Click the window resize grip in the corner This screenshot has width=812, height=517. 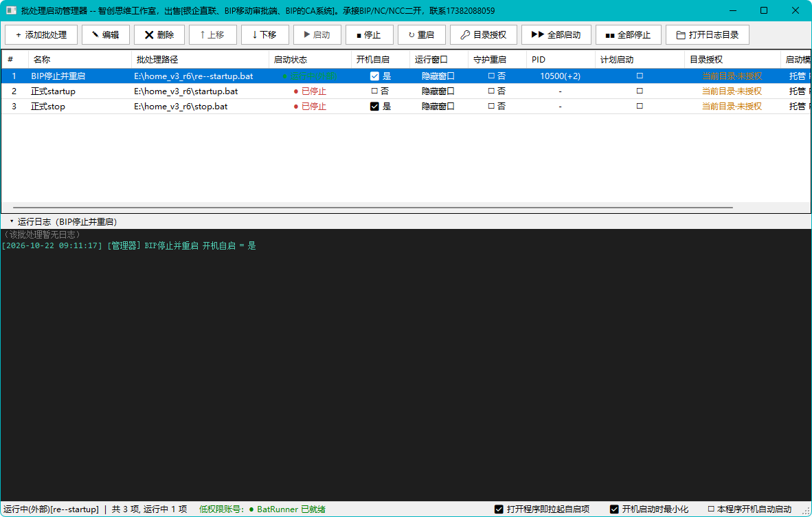click(x=807, y=511)
